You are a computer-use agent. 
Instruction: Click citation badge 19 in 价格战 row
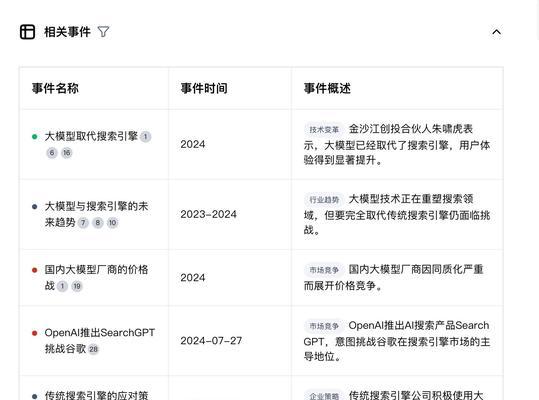click(x=77, y=286)
